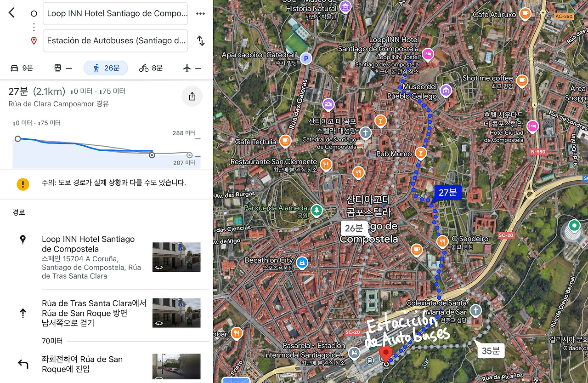588x383 pixels.
Task: Choose the alternate 26분 route label on the map
Action: 354,228
